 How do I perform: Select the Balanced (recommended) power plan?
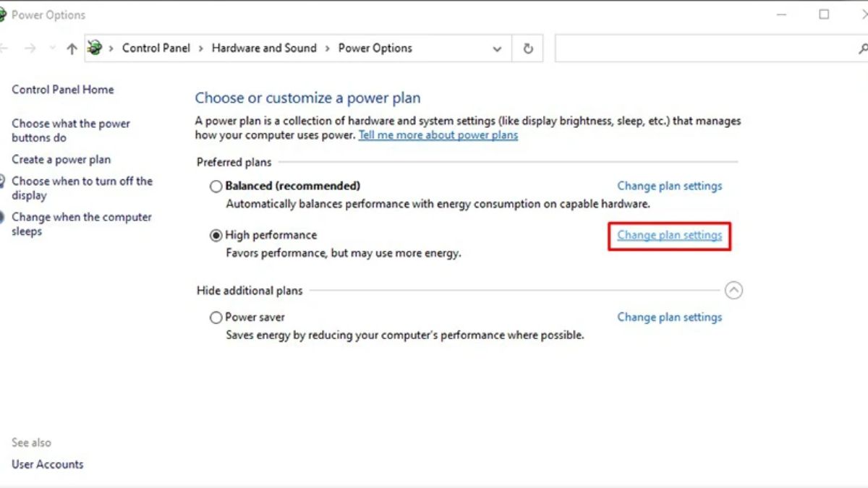216,187
